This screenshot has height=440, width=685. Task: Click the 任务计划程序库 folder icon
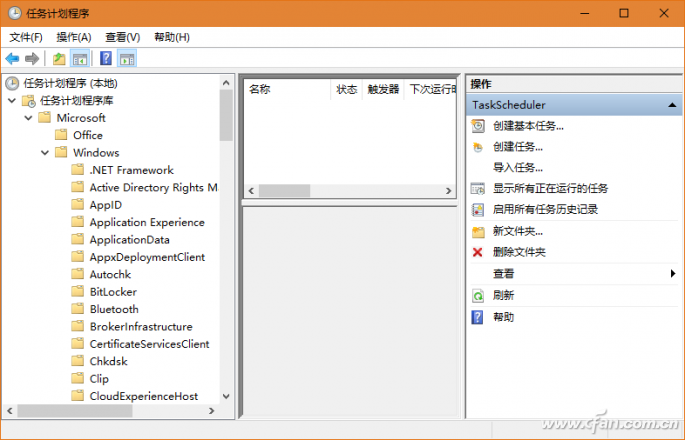(28, 101)
